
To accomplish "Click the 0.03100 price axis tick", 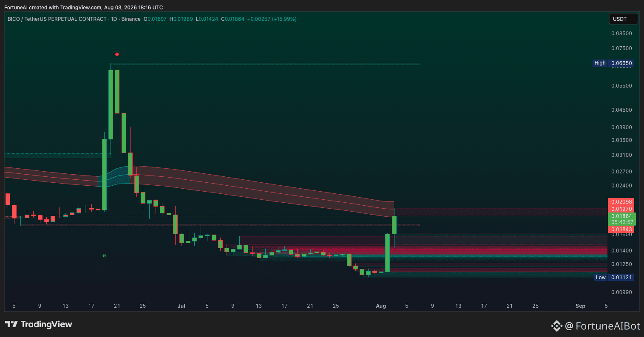I will click(621, 155).
